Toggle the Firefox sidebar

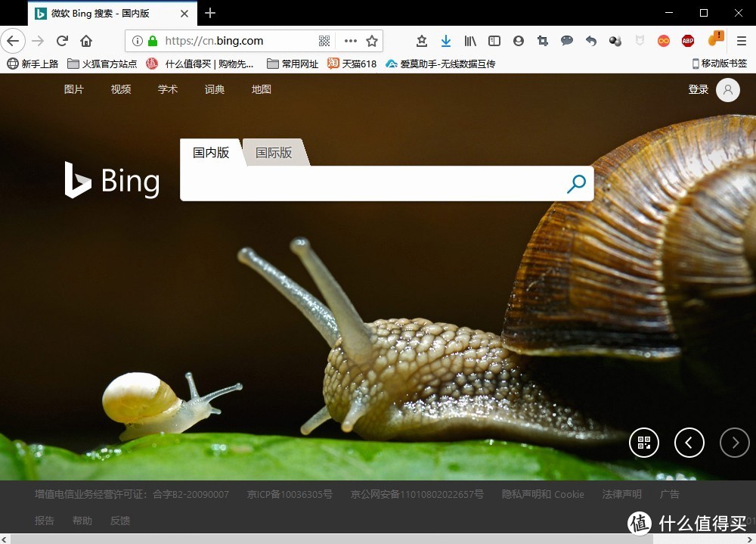(494, 41)
